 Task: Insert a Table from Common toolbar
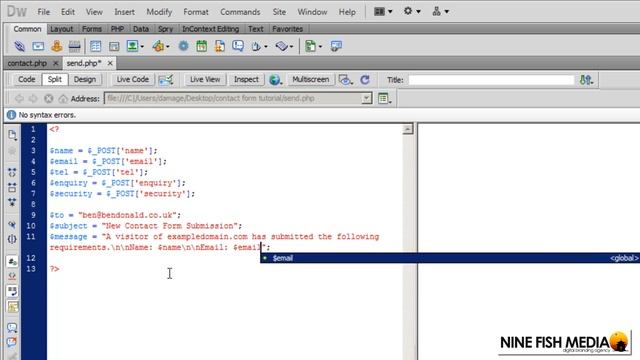tap(96, 46)
